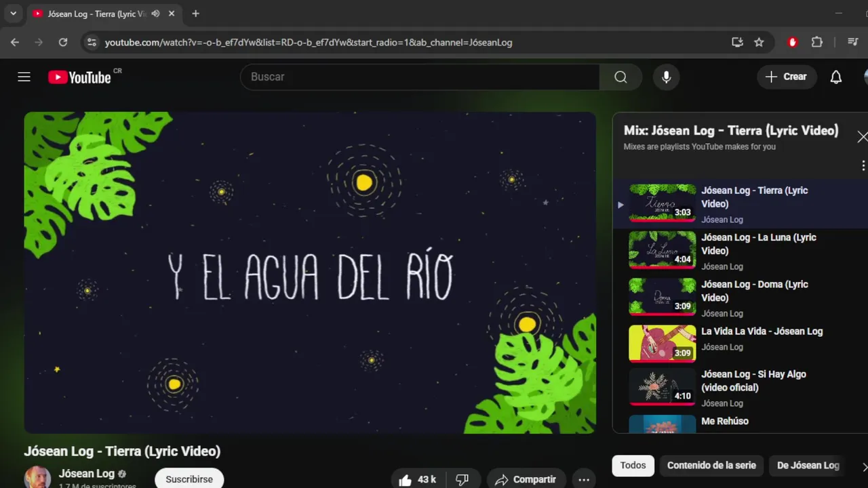This screenshot has height=488, width=868.
Task: Like the video (43 k)
Action: [417, 479]
